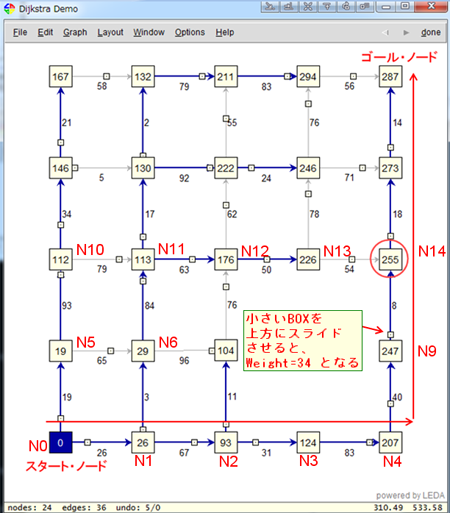Click the pin-to-top titlebar icon
The image size is (450, 513).
pyautogui.click(x=327, y=6)
